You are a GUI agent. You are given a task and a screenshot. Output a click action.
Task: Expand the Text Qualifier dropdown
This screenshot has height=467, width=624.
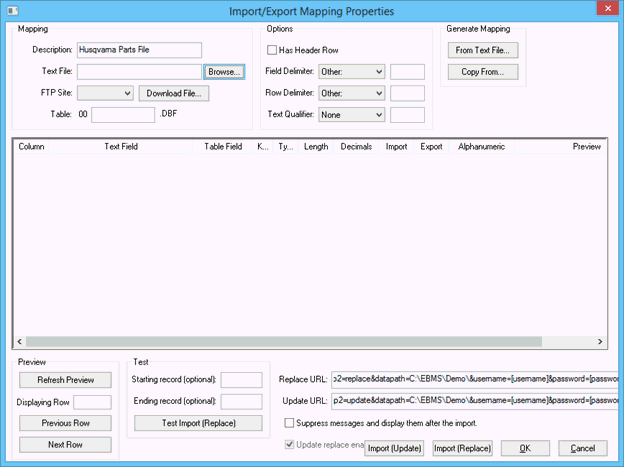coord(351,115)
